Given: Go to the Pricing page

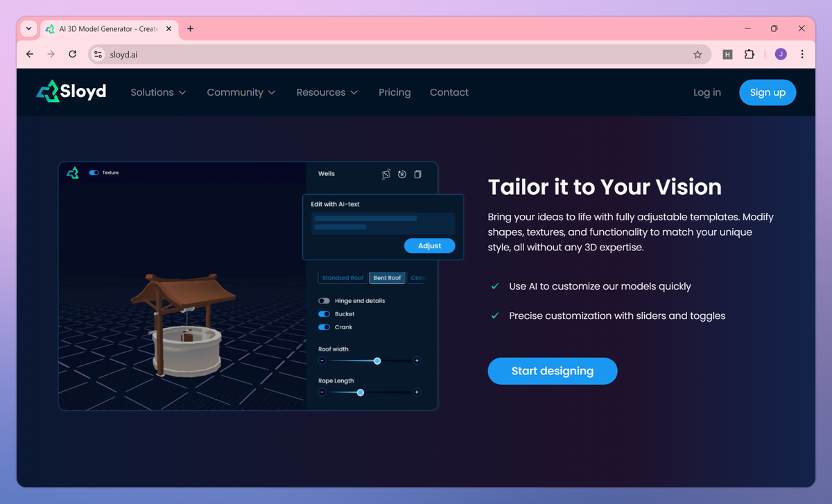Looking at the screenshot, I should (395, 92).
